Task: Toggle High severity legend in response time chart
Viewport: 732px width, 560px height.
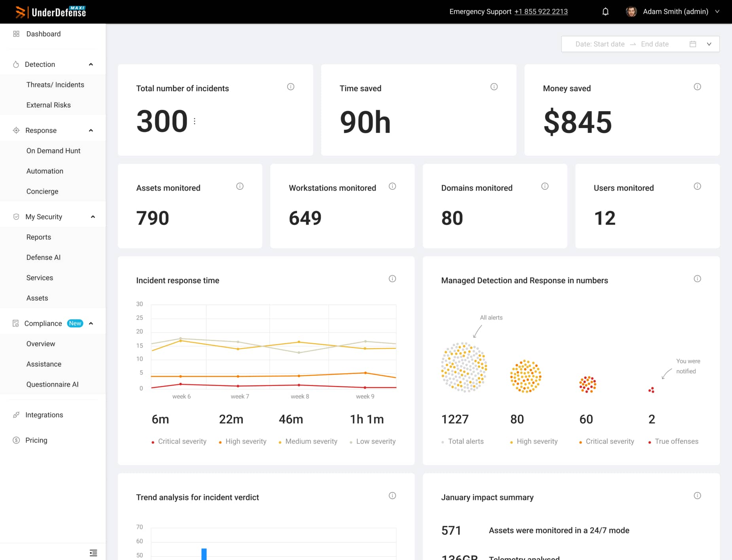Action: (242, 441)
